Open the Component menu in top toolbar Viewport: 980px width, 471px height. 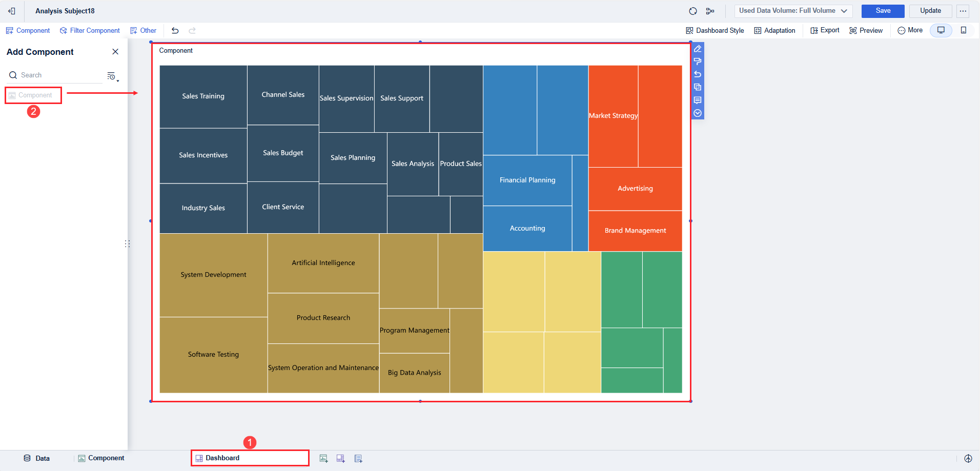pos(28,31)
